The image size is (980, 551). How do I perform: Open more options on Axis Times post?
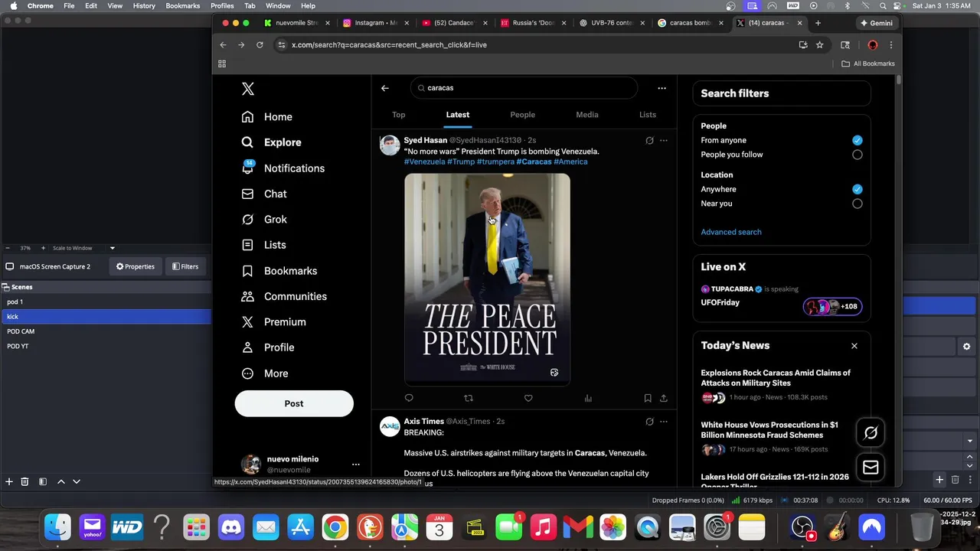click(664, 422)
